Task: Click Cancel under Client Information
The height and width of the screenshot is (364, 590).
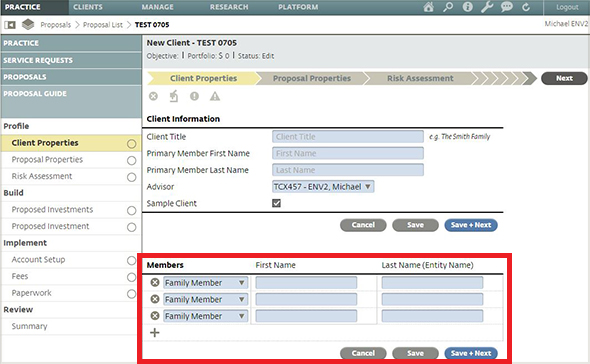Action: point(363,225)
